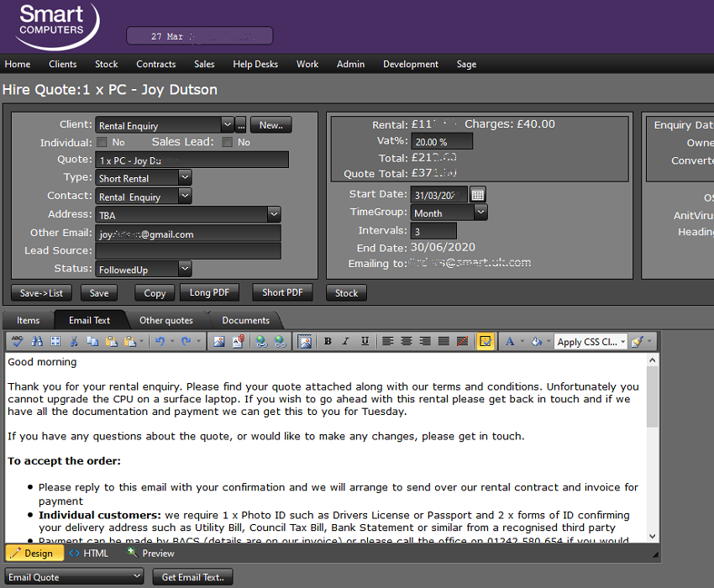This screenshot has height=588, width=714.
Task: Open the Apply CSS Class dropdown
Action: [x=591, y=342]
